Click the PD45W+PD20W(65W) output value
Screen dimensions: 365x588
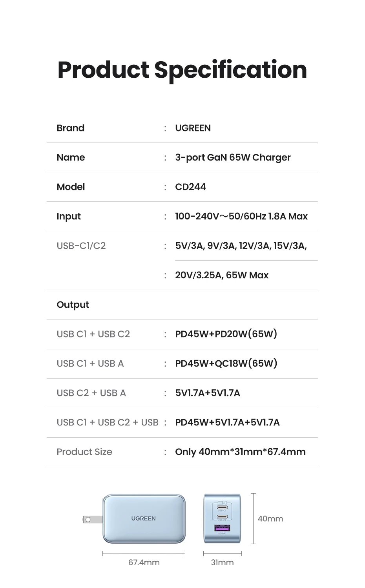pyautogui.click(x=226, y=334)
